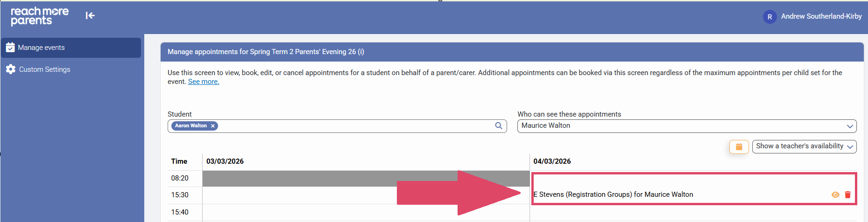868x222 pixels.
Task: Open Andrew Southerland-Kirby account menu
Action: click(x=821, y=16)
